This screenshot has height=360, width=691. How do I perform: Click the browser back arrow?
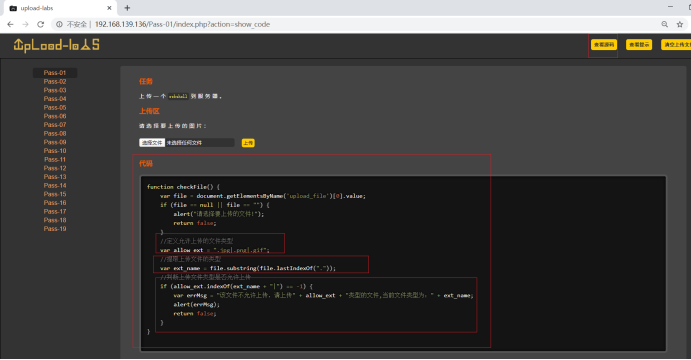(10, 24)
